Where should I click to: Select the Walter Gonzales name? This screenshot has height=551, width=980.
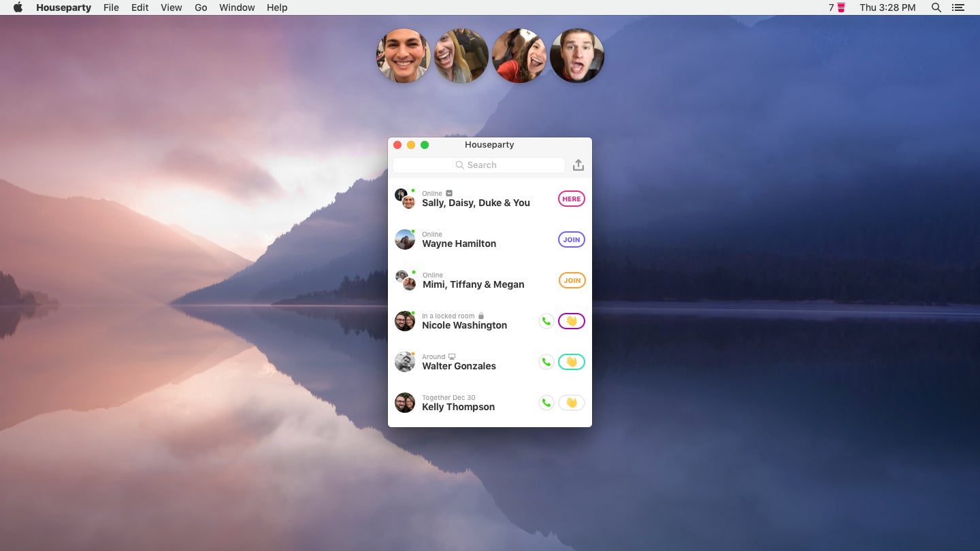pyautogui.click(x=459, y=366)
